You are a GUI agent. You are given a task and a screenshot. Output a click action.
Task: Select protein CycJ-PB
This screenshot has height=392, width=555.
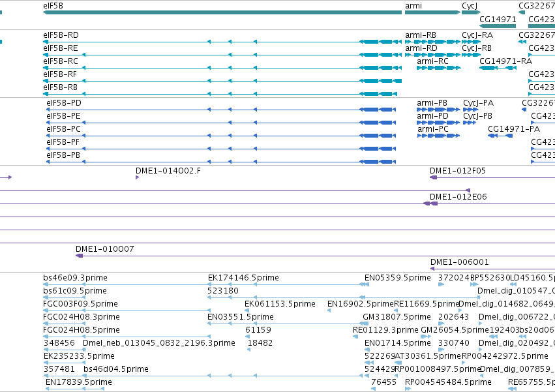[478, 116]
